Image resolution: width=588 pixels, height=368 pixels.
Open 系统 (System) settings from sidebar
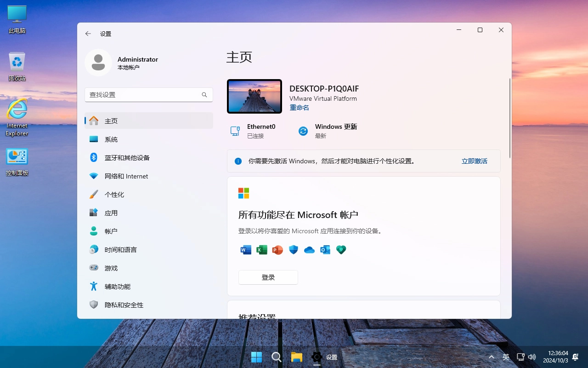point(112,139)
